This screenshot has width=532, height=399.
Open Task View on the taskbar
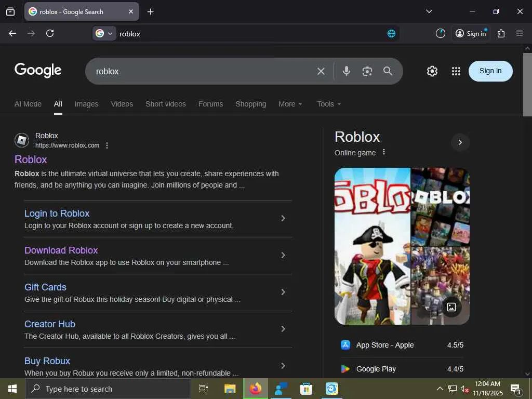pyautogui.click(x=204, y=389)
